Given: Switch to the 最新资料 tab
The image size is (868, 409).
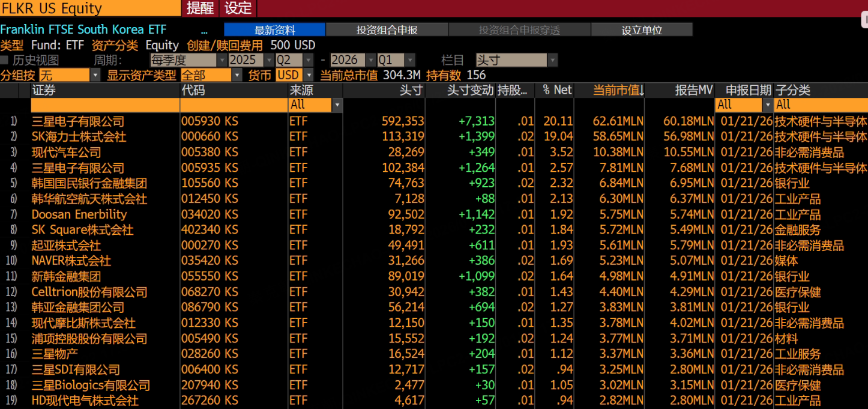Looking at the screenshot, I should point(275,30).
